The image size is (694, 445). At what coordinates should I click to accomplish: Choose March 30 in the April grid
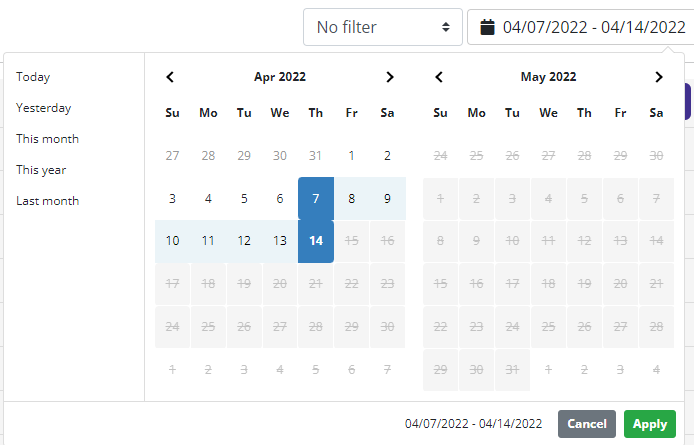point(280,156)
